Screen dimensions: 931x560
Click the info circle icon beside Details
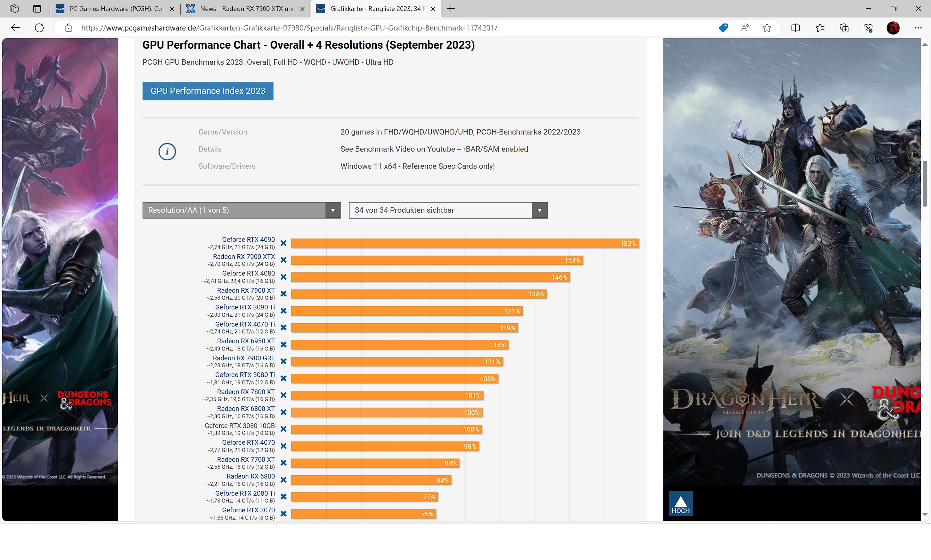167,152
